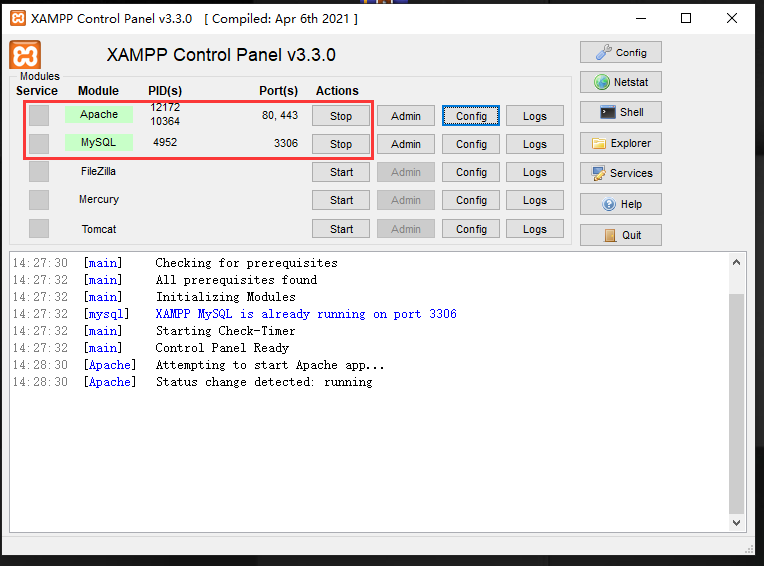
Task: Start the Mercury module
Action: 341,200
